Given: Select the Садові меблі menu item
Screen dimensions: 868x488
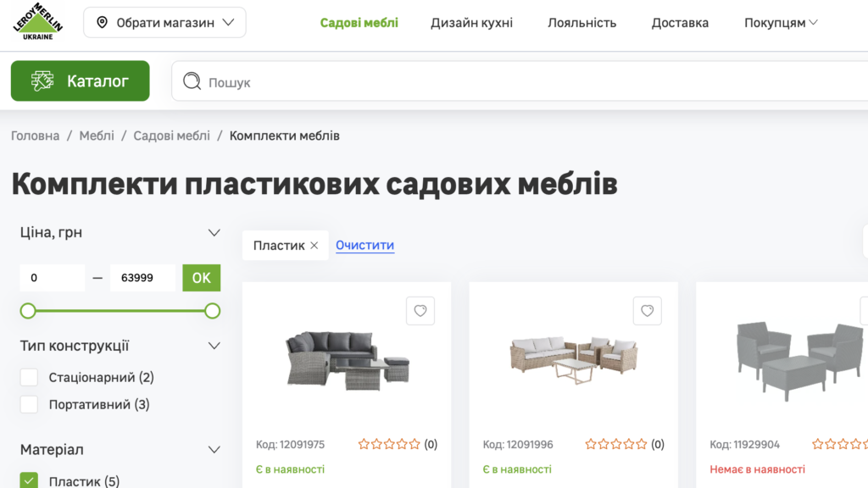Looking at the screenshot, I should click(359, 23).
